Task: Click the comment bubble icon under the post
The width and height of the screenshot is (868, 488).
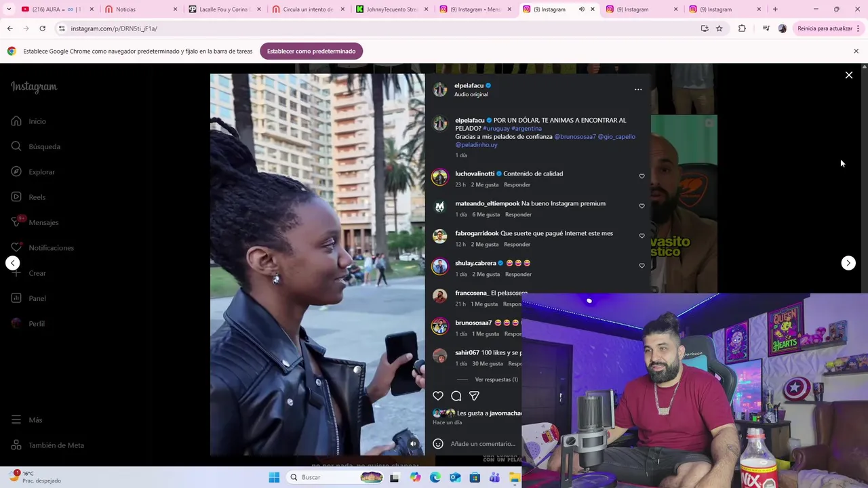Action: click(456, 396)
